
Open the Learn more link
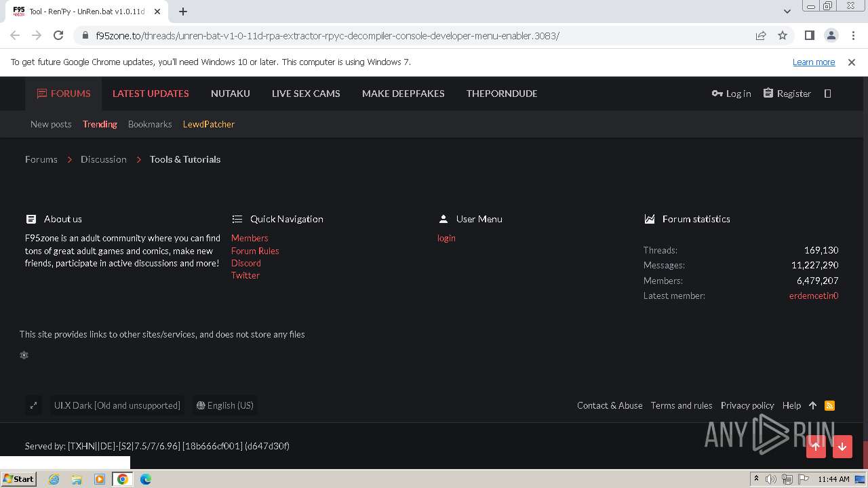[814, 62]
